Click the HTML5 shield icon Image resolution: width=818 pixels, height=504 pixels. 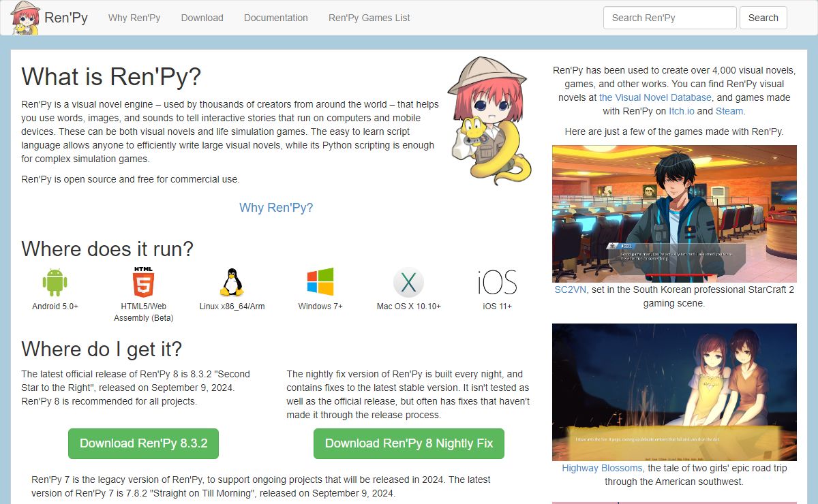(x=143, y=281)
